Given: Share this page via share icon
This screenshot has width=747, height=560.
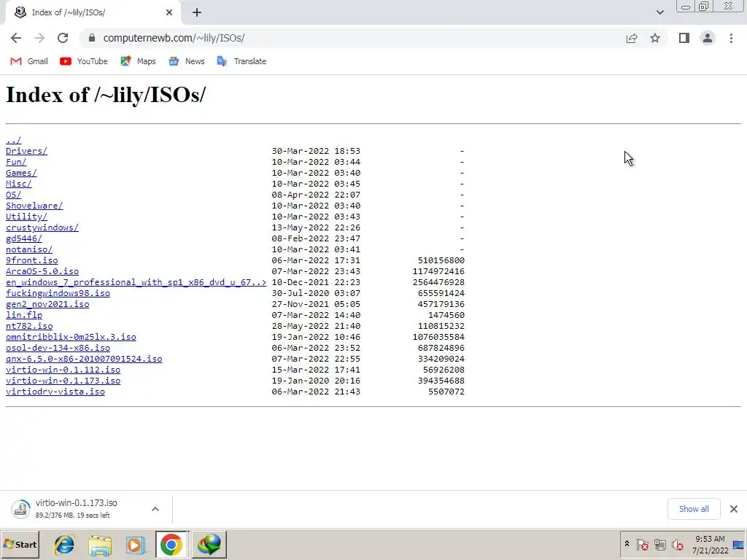Looking at the screenshot, I should point(632,38).
